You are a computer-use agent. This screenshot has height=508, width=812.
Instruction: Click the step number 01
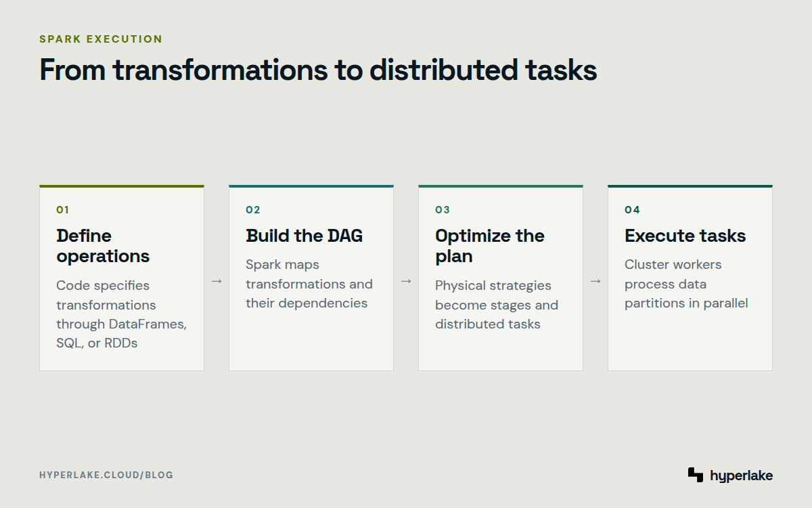coord(62,210)
